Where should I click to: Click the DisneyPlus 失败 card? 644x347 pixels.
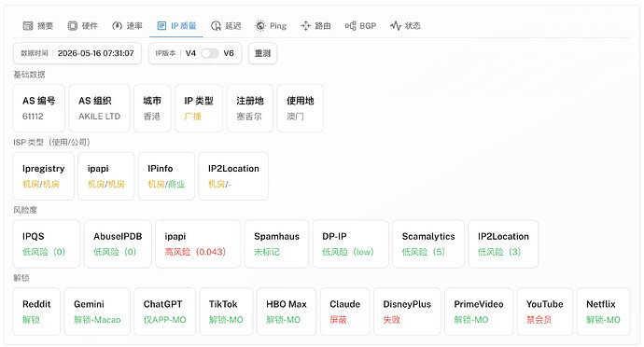[407, 312]
